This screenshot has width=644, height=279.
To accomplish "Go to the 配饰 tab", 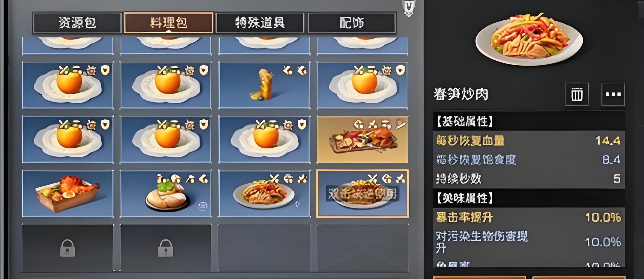I will (352, 23).
